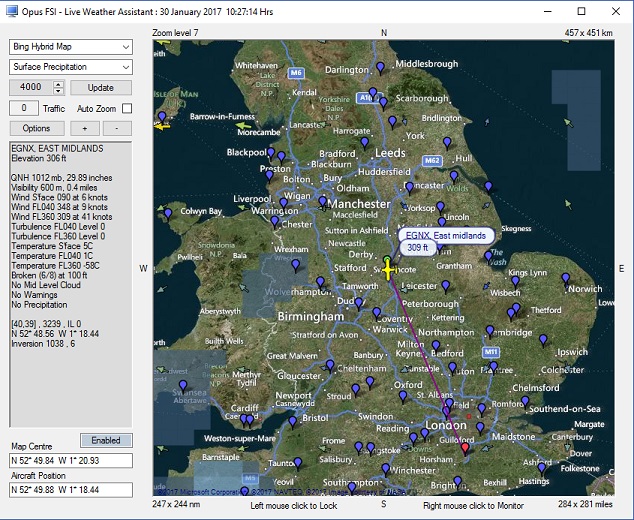Click the weather pin at Taunton
The image size is (634, 520).
(298, 463)
